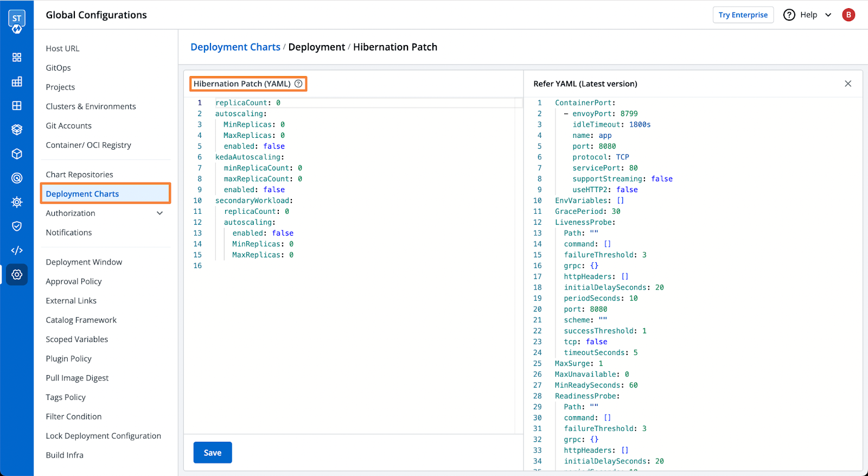The height and width of the screenshot is (476, 868).
Task: Open GitOps settings
Action: pyautogui.click(x=58, y=68)
